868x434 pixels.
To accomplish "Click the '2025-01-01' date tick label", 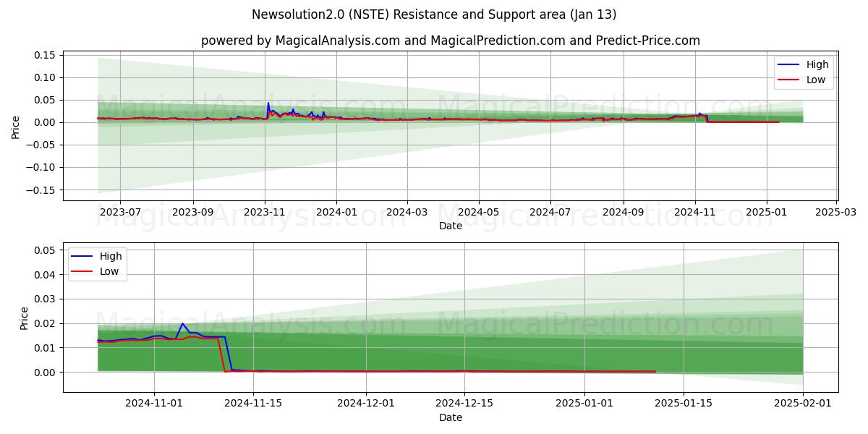I will tap(585, 404).
